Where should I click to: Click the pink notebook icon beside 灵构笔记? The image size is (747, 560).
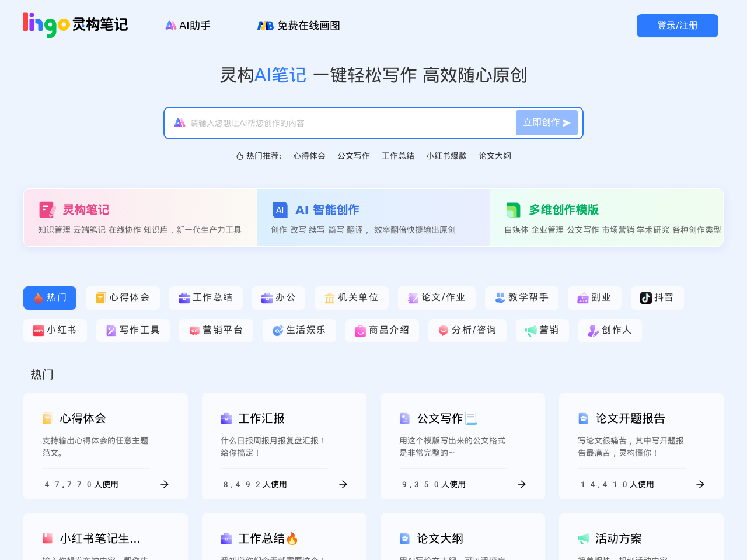pos(47,210)
